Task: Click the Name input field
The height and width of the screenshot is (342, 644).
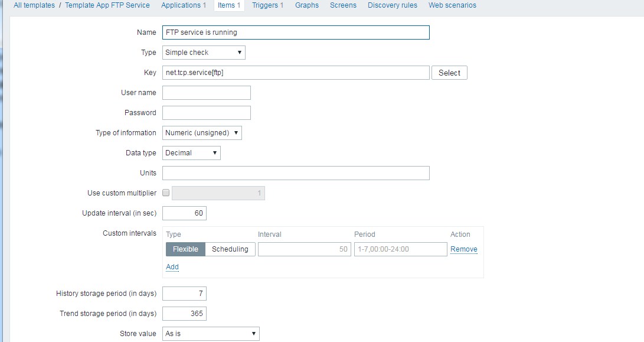Action: tap(296, 32)
